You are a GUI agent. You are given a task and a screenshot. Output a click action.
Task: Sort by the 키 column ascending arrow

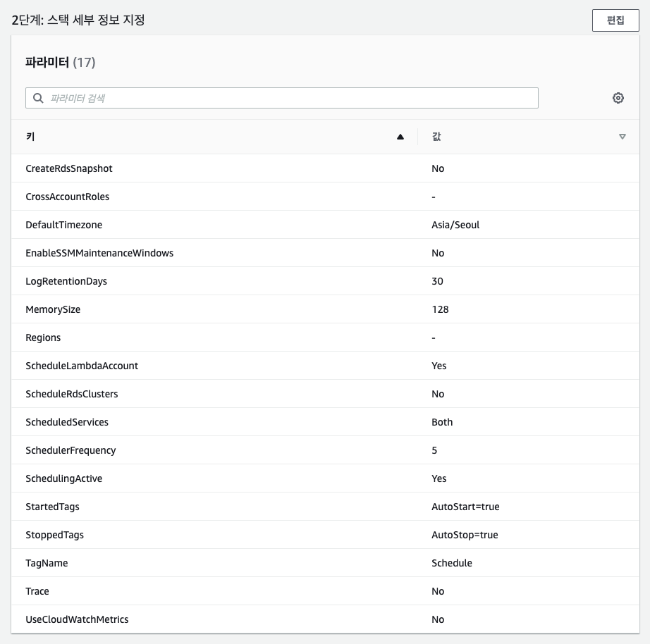pos(400,137)
